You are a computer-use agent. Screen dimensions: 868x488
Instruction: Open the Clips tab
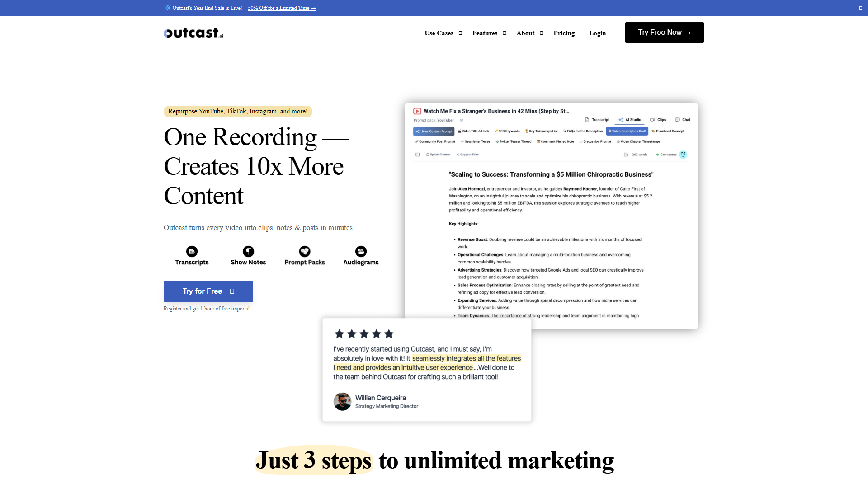(658, 120)
